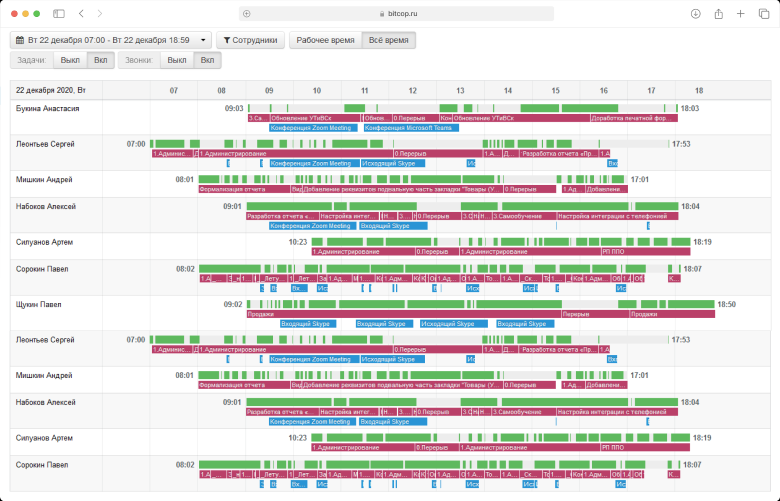Click employee name Букина Анастасия

(47, 108)
